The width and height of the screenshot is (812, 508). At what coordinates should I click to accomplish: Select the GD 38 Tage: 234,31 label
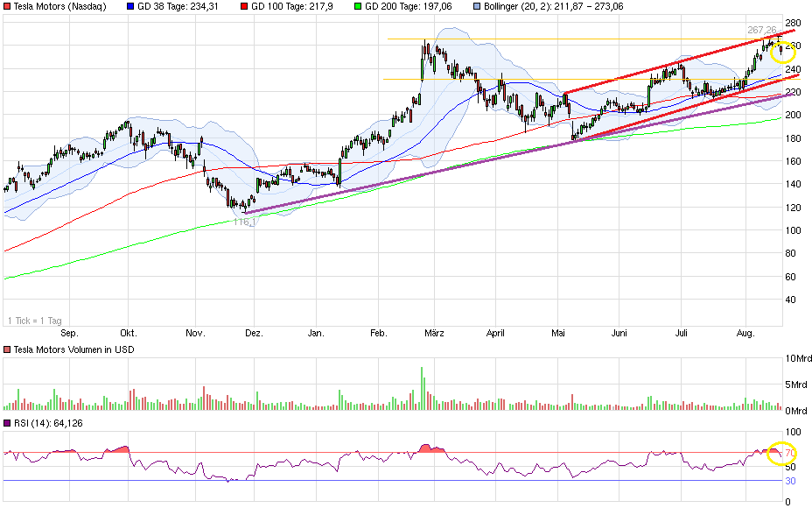pos(178,7)
